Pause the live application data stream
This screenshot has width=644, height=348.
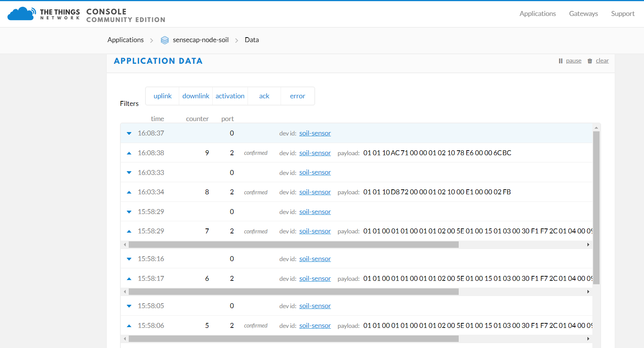point(573,61)
